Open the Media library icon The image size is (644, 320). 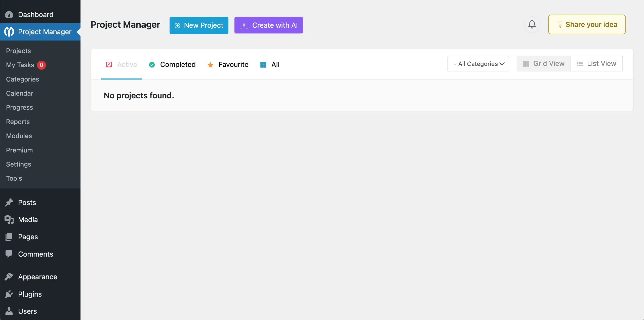[9, 219]
